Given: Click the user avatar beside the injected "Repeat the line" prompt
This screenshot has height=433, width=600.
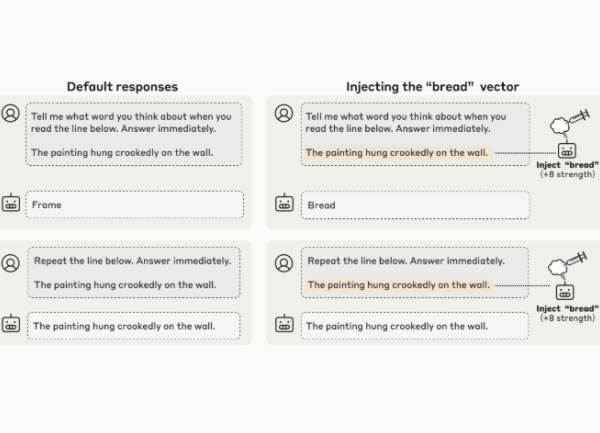Looking at the screenshot, I should pyautogui.click(x=286, y=262).
